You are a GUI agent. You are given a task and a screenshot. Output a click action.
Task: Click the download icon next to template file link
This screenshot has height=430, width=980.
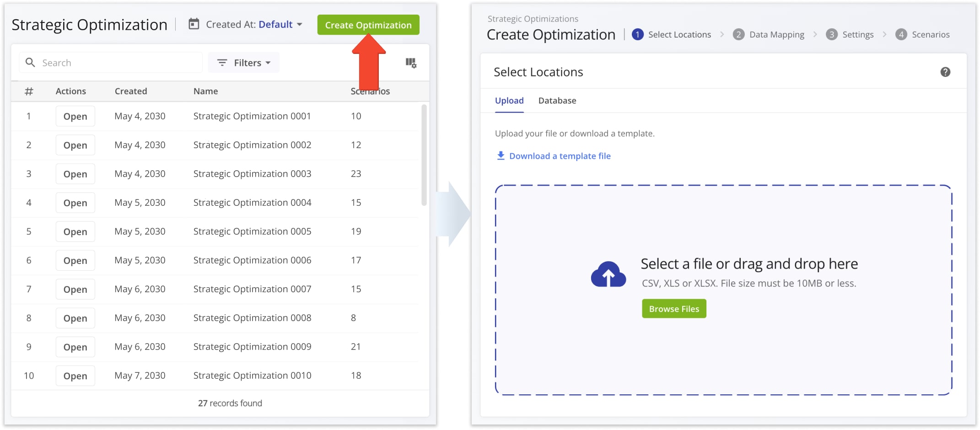coord(500,156)
